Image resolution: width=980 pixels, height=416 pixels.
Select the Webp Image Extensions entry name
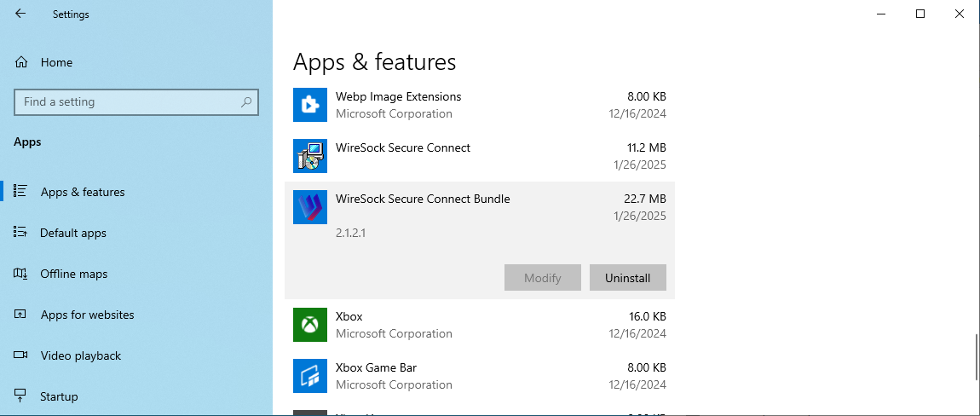click(x=398, y=97)
